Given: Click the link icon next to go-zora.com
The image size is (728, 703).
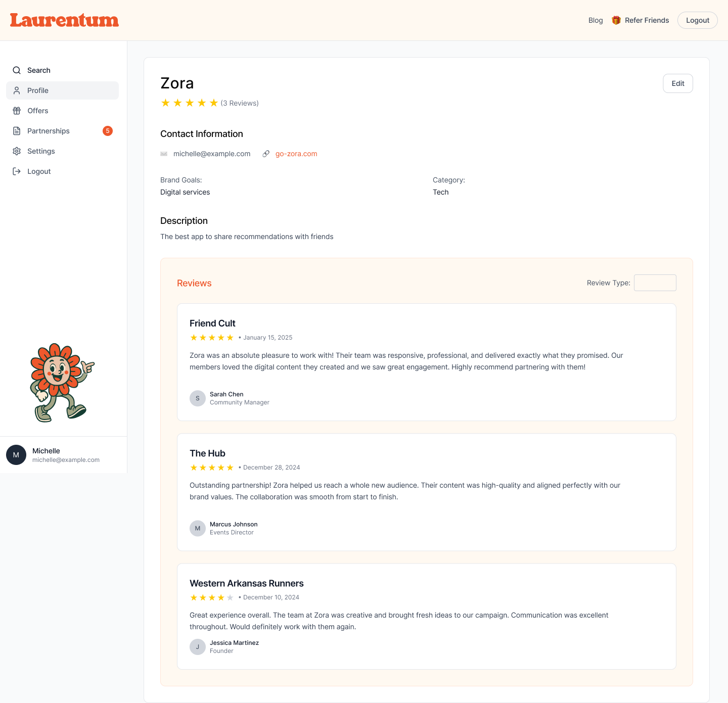Looking at the screenshot, I should [x=266, y=154].
